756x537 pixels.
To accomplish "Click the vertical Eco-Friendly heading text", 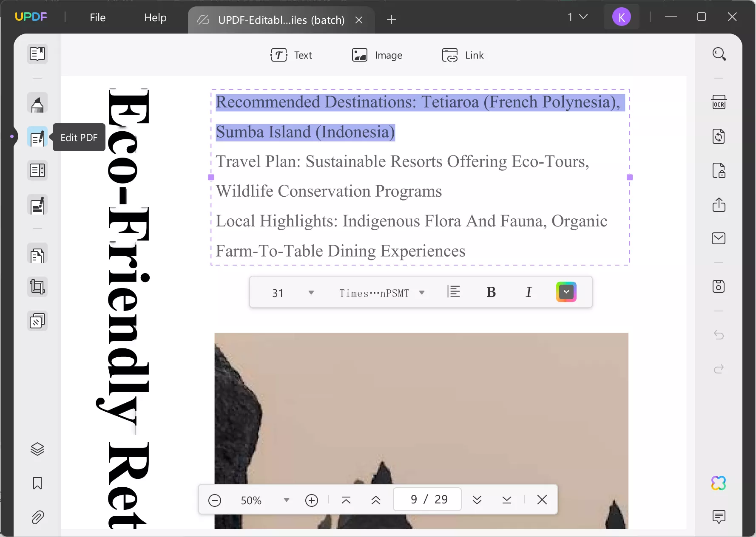I will tap(123, 308).
